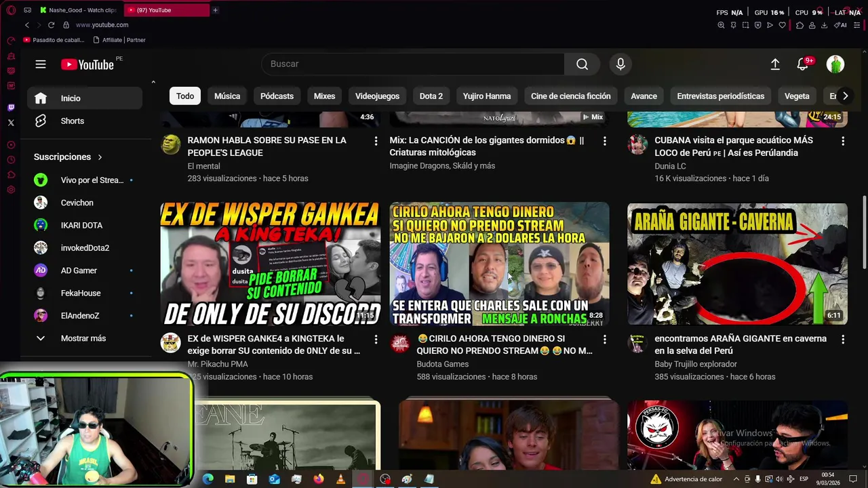Filter feed by Mixes chip
Image resolution: width=868 pixels, height=488 pixels.
[324, 96]
